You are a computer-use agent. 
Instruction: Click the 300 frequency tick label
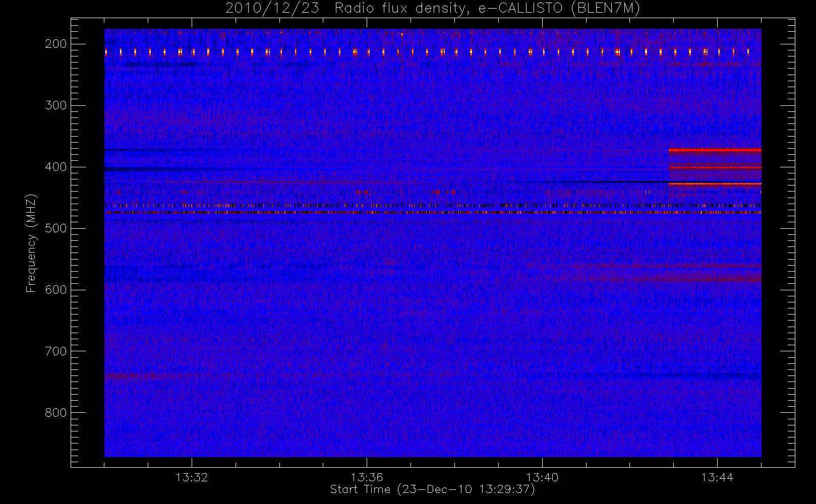pyautogui.click(x=55, y=105)
